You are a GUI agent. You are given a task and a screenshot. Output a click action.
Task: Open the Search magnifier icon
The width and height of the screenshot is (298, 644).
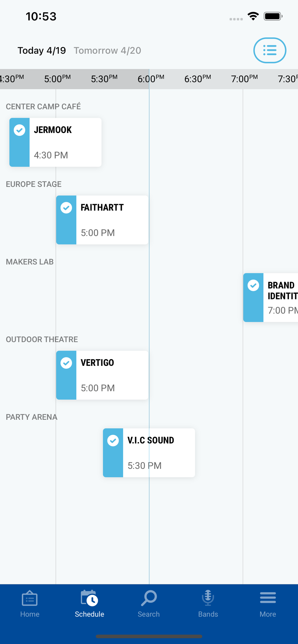[x=149, y=598]
